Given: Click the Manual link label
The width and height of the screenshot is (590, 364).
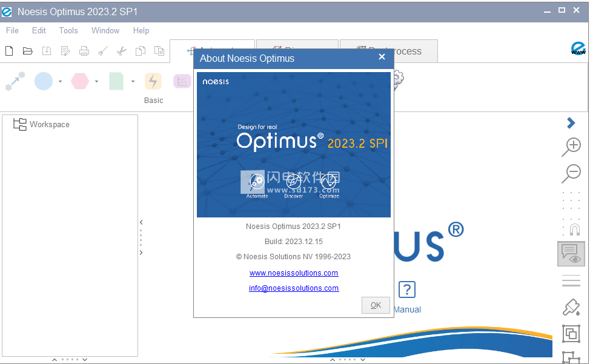Looking at the screenshot, I should tap(408, 310).
